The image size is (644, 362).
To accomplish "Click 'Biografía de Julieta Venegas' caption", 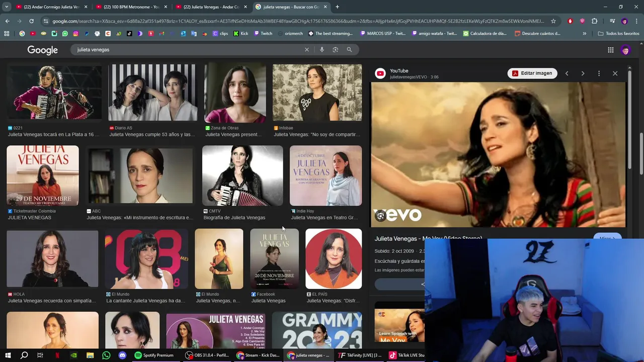I will [234, 218].
